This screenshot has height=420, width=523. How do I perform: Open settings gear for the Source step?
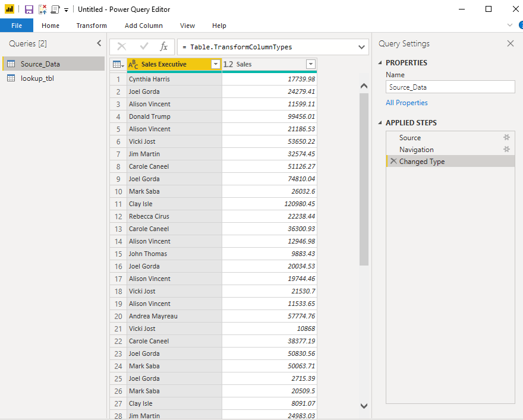[x=506, y=137]
